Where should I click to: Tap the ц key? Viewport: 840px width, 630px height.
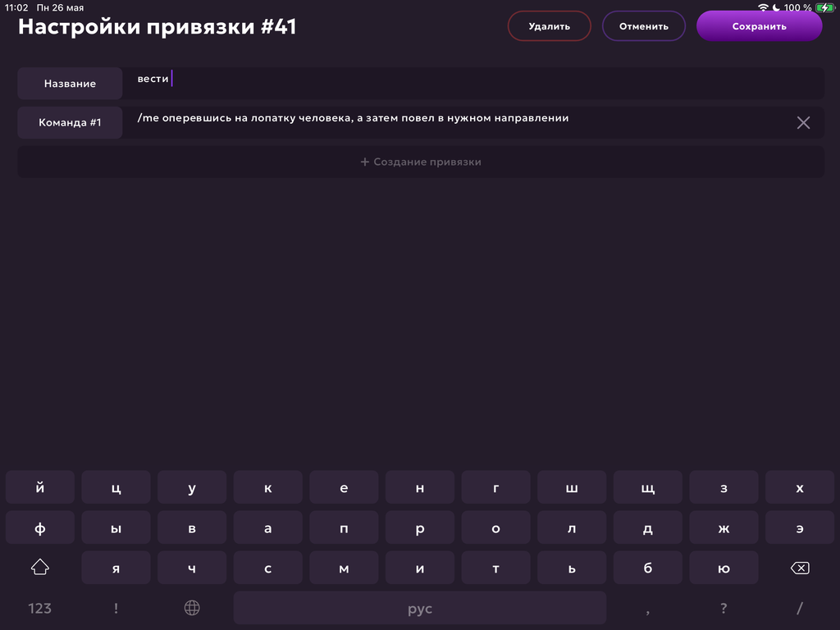(x=116, y=487)
